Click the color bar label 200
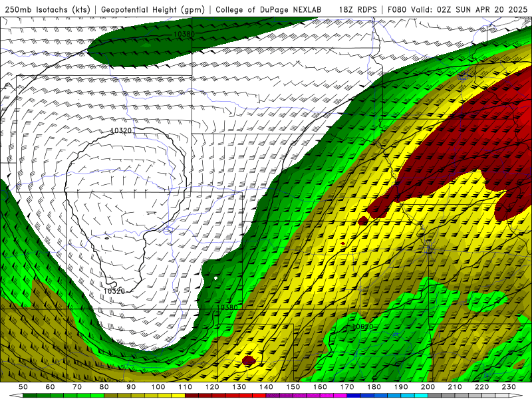Image resolution: width=532 pixels, height=399 pixels. pos(428,387)
